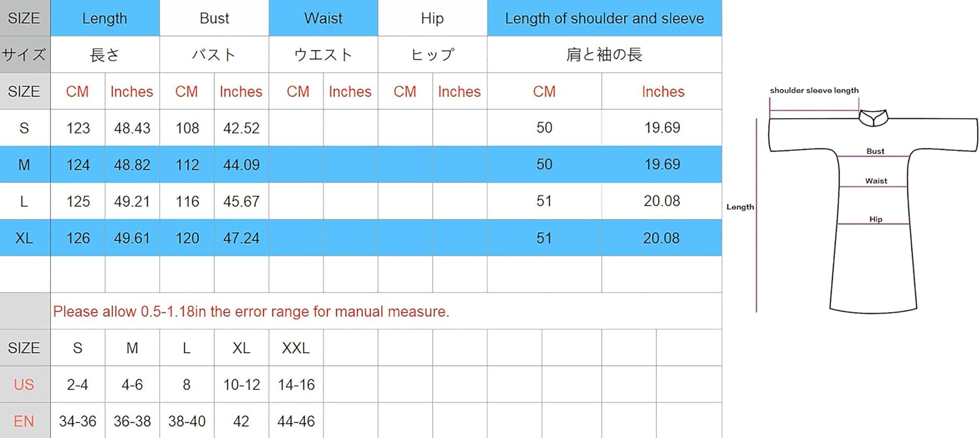The width and height of the screenshot is (980, 438).
Task: Select the 47.24 bust inches cell for XL
Action: tap(241, 238)
